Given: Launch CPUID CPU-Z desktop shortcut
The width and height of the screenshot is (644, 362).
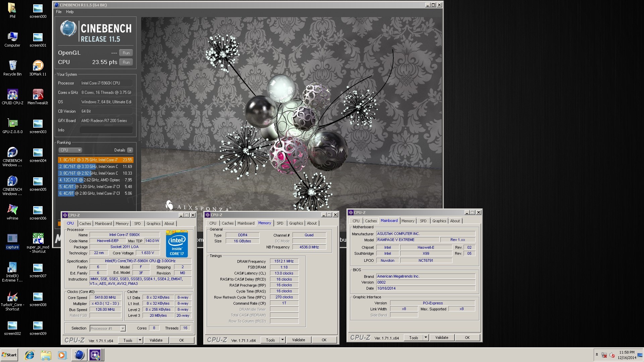Looking at the screenshot, I should [x=12, y=97].
